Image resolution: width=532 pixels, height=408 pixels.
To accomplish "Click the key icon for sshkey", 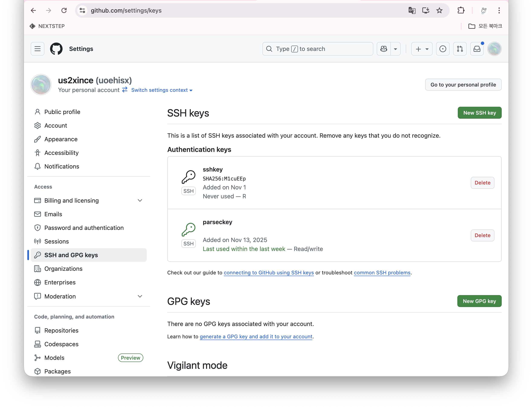I will [x=188, y=177].
